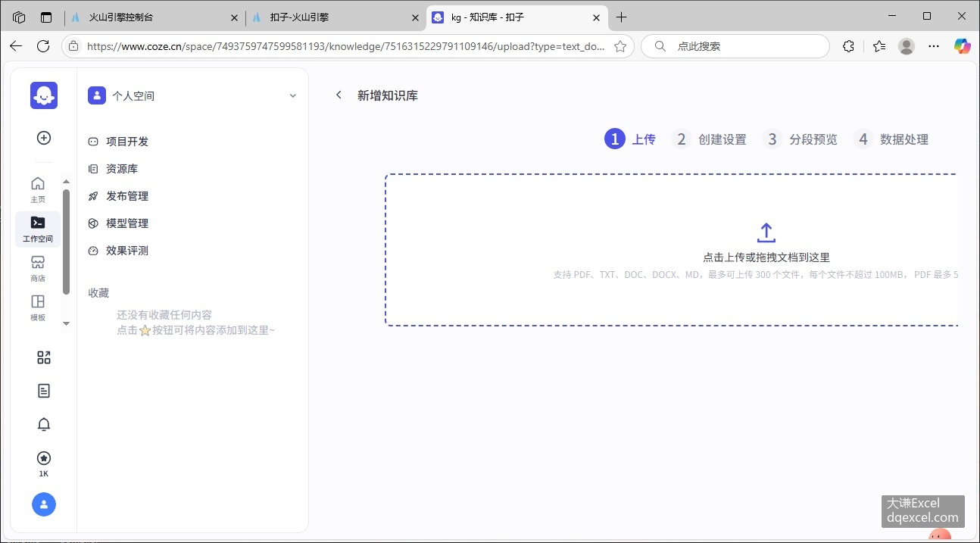The image size is (980, 543).
Task: Click the upload arrow icon
Action: tap(766, 232)
